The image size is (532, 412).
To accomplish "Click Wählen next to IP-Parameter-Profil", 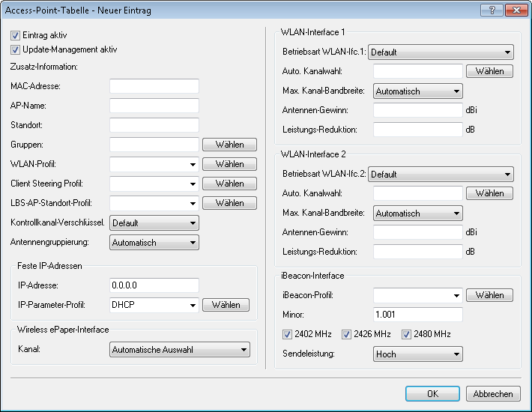I will [x=226, y=305].
